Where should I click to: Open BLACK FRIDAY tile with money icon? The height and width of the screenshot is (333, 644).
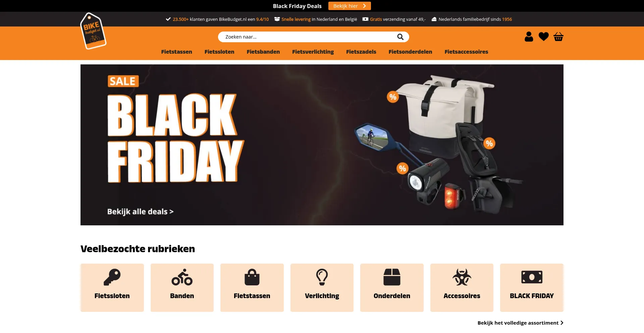point(532,287)
